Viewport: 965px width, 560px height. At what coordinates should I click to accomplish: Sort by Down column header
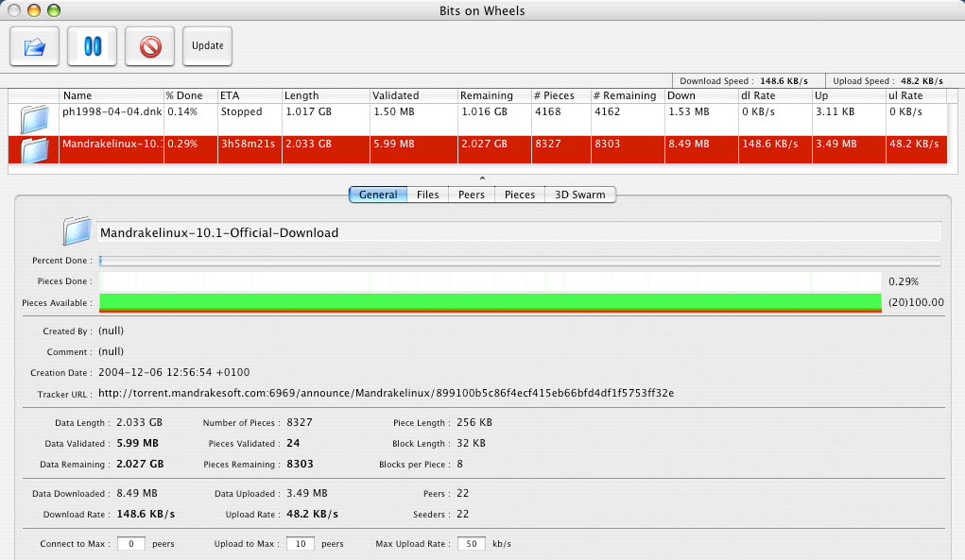tap(701, 96)
